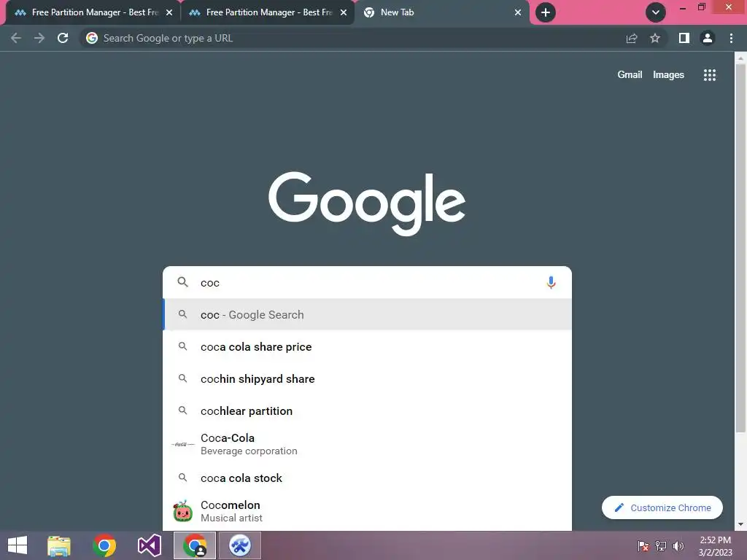The height and width of the screenshot is (560, 747).
Task: Open the Windows Start button
Action: [x=18, y=545]
